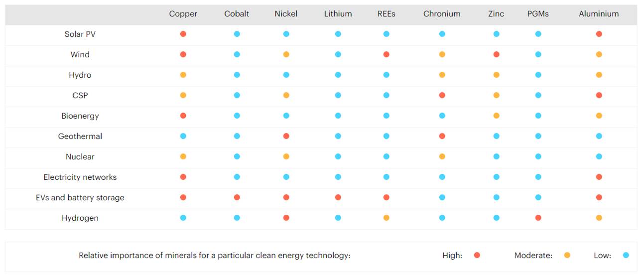This screenshot has width=644, height=275.
Task: Select the Electricity networks row label
Action: pyautogui.click(x=80, y=177)
